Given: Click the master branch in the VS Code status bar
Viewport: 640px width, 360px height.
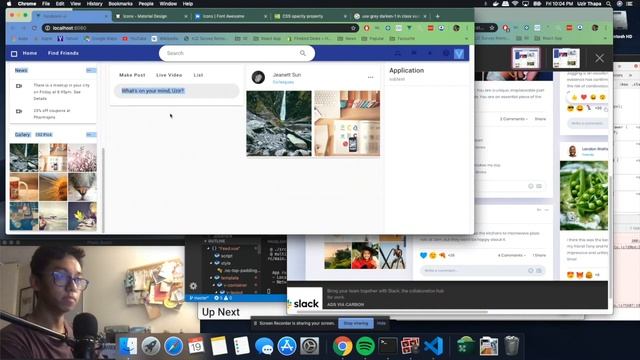Looking at the screenshot, I should tap(199, 298).
